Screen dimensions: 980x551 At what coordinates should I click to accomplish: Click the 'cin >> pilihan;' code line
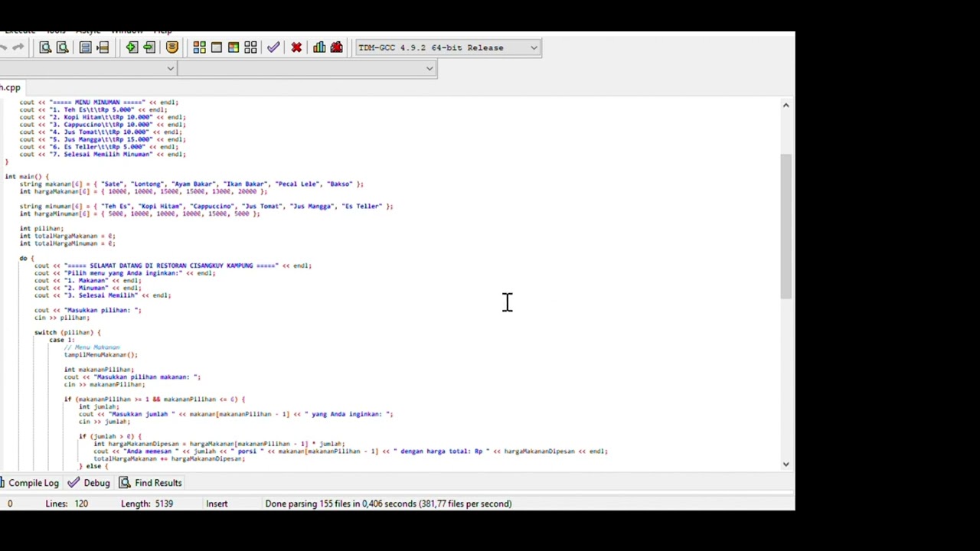tap(62, 318)
